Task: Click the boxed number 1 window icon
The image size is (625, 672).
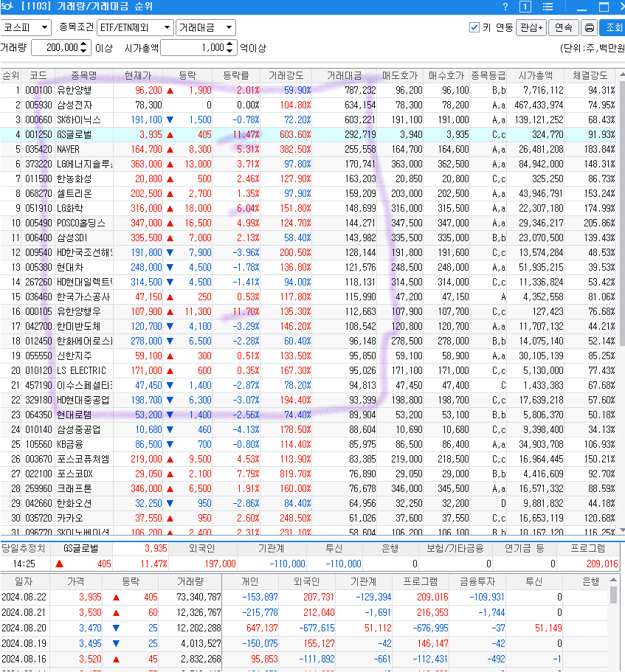Action: pyautogui.click(x=525, y=7)
